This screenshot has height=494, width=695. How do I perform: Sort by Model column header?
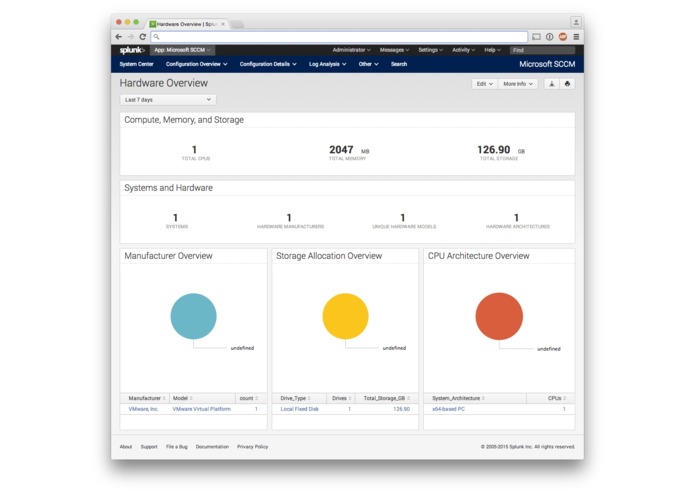(203, 398)
